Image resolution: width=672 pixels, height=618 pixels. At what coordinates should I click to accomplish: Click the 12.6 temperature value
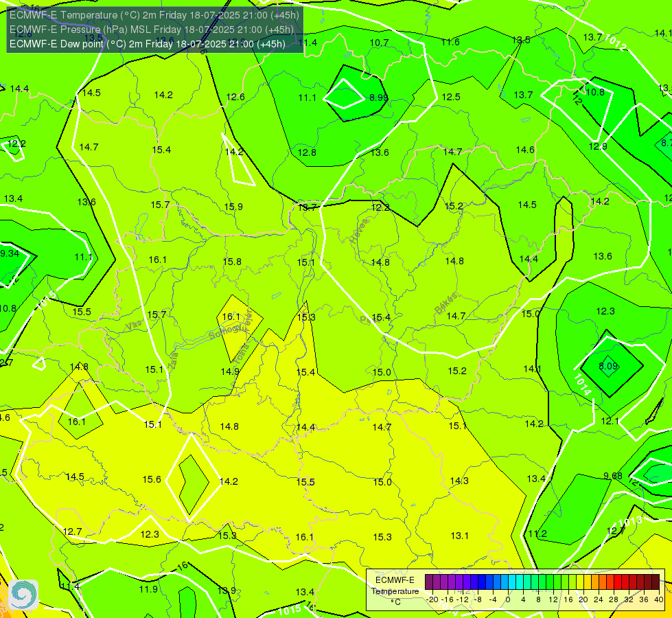click(235, 97)
